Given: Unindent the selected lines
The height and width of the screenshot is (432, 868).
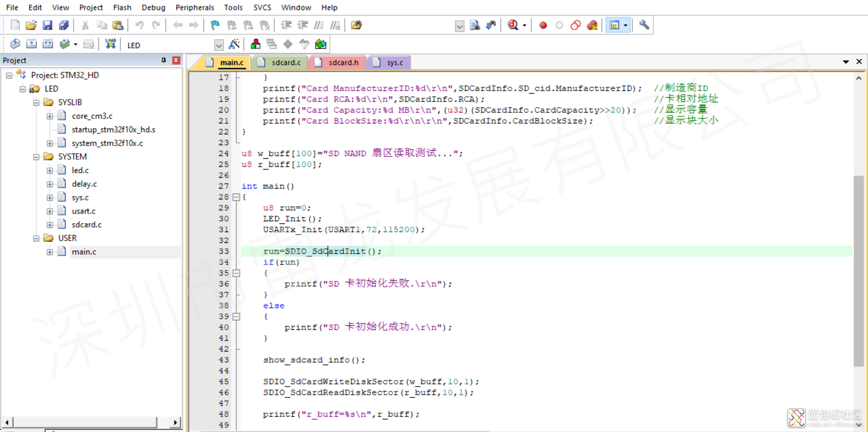Looking at the screenshot, I should coord(302,25).
